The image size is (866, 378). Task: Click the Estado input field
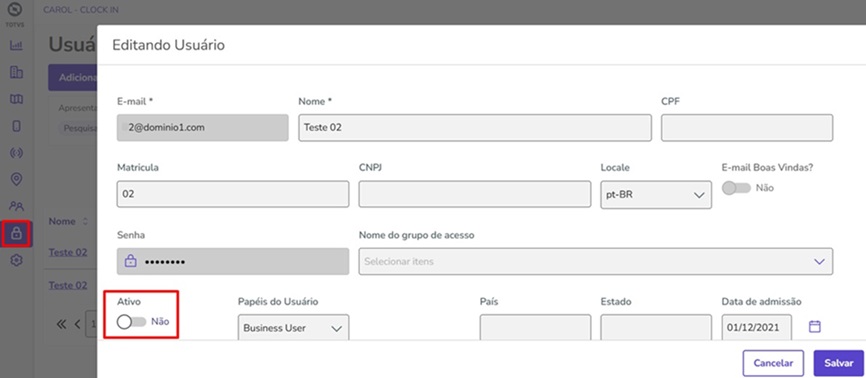[656, 328]
